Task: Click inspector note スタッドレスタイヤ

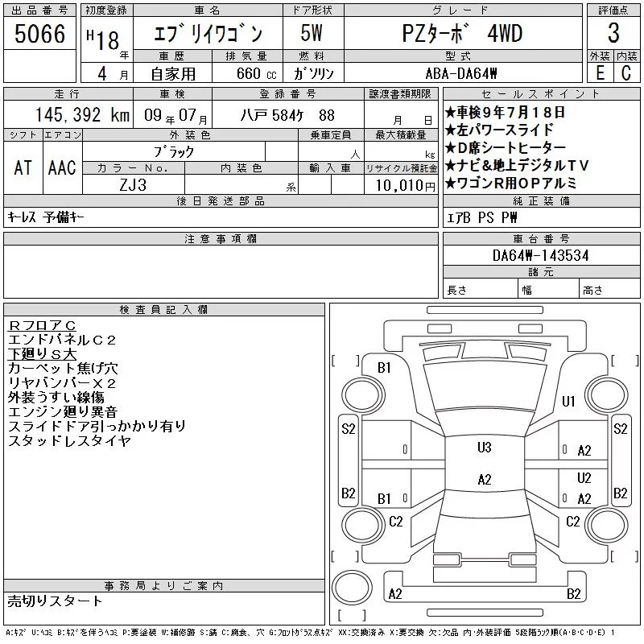Action: pyautogui.click(x=70, y=440)
